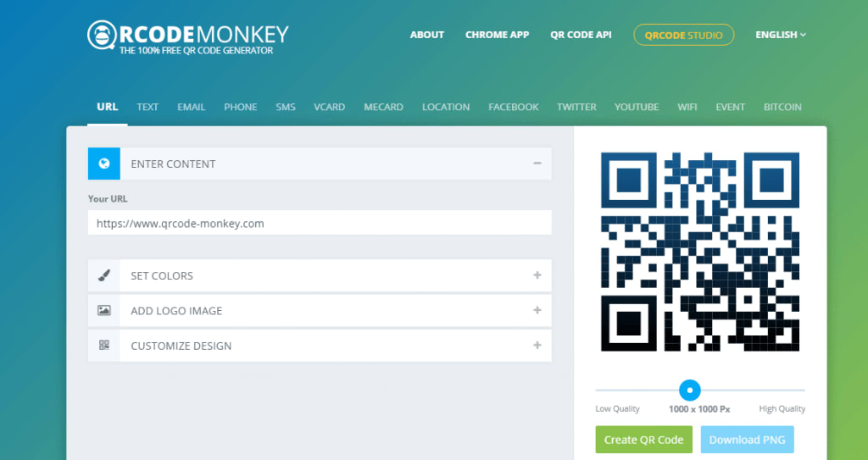Click the Low Quality slider label

point(617,408)
